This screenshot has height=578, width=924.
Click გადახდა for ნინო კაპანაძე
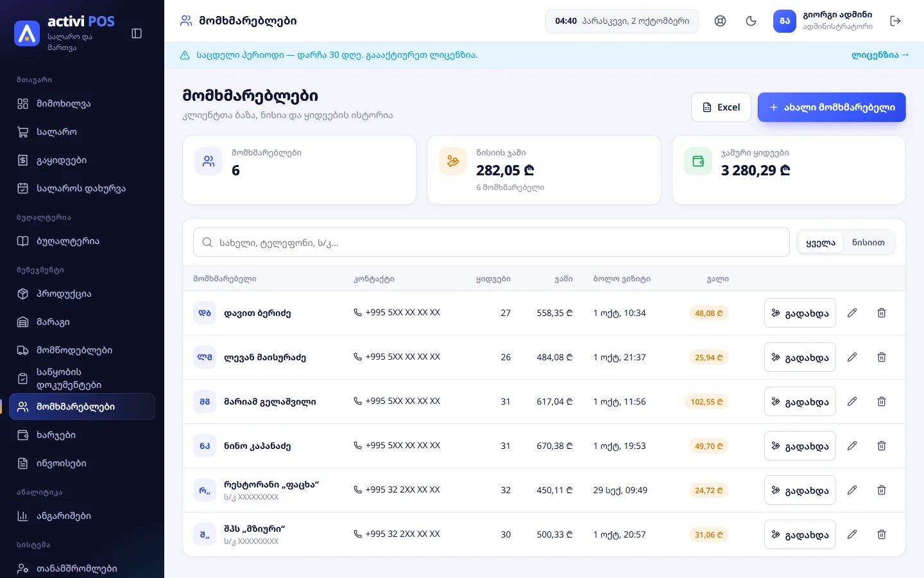(x=800, y=446)
